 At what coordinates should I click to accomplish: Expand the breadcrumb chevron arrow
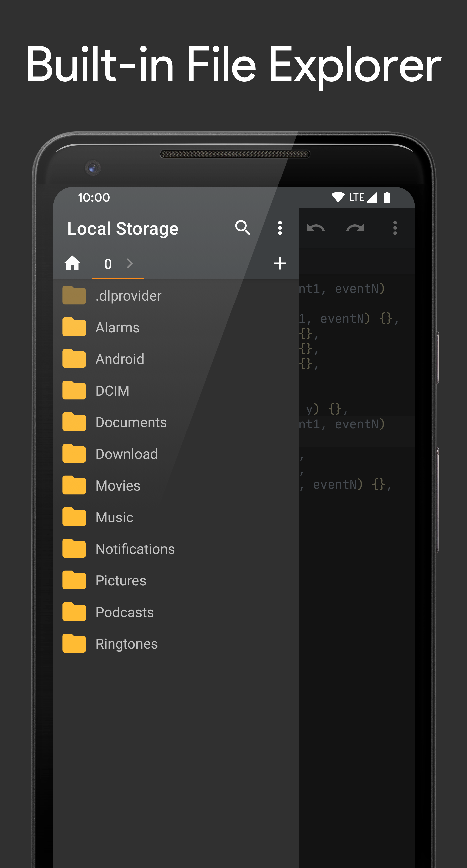point(130,263)
